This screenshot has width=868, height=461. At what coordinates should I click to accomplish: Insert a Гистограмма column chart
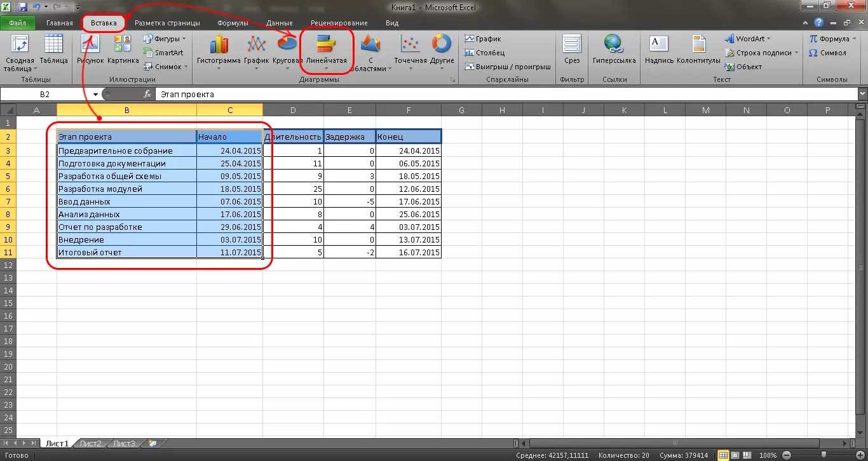click(219, 50)
